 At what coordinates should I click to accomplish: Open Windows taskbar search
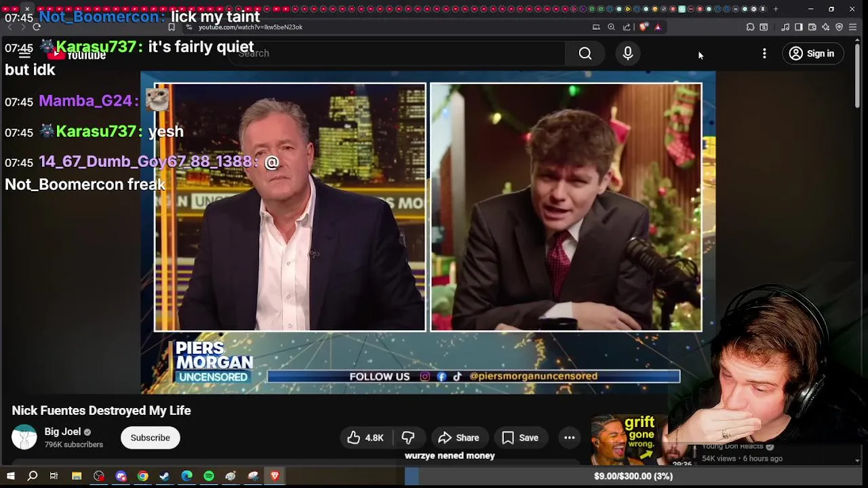pyautogui.click(x=32, y=476)
